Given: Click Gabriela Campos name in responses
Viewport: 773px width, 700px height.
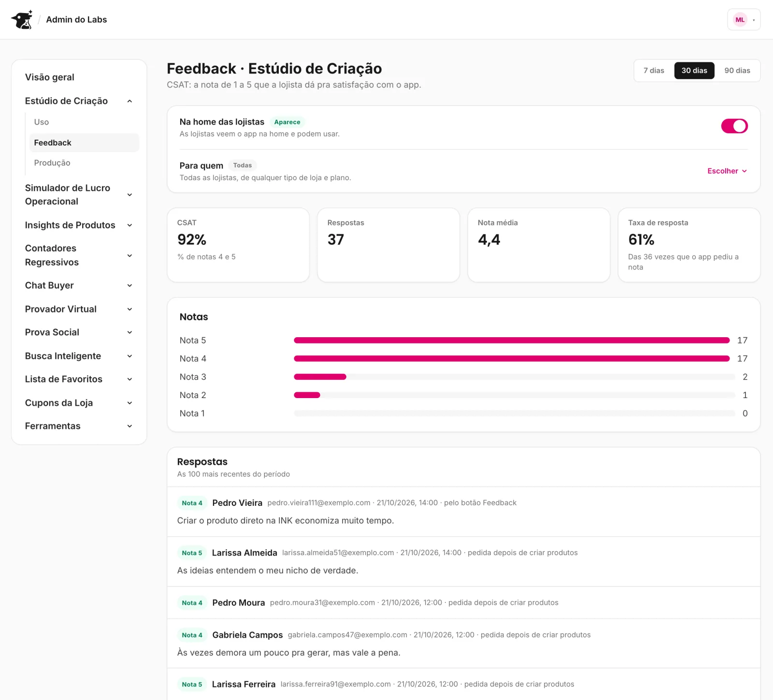Looking at the screenshot, I should click(247, 635).
